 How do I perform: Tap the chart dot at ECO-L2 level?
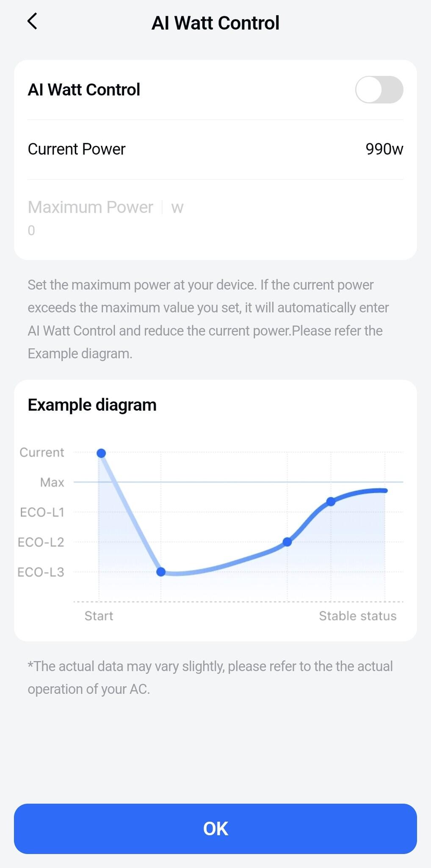(x=287, y=542)
